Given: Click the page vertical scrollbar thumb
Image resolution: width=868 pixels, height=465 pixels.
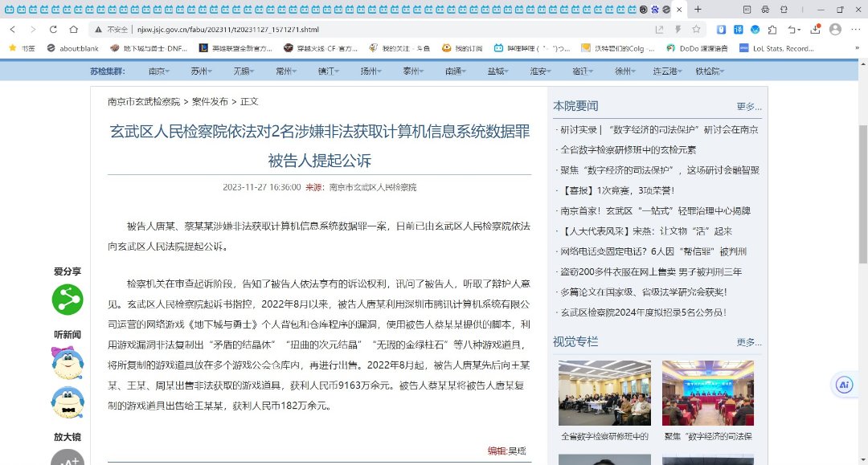Looking at the screenshot, I should tap(863, 194).
